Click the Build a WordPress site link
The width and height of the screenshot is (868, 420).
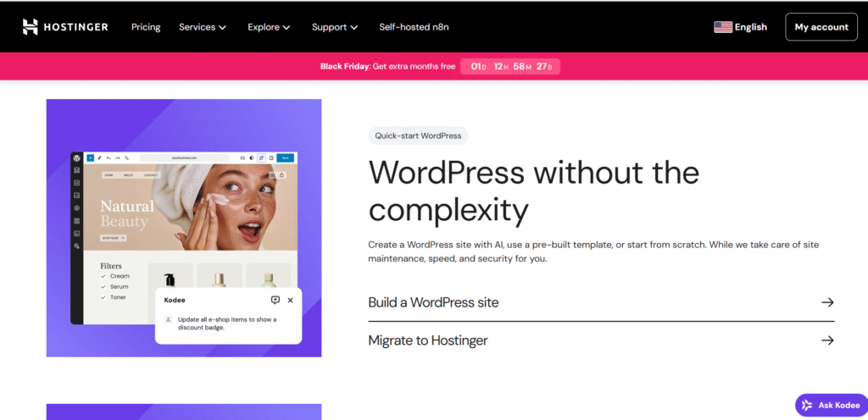(x=433, y=302)
